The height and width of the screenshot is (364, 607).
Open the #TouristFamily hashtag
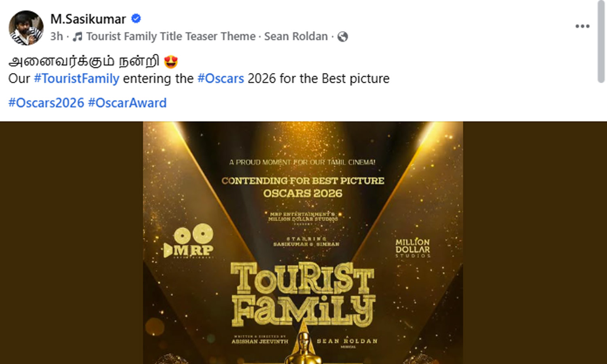(76, 78)
